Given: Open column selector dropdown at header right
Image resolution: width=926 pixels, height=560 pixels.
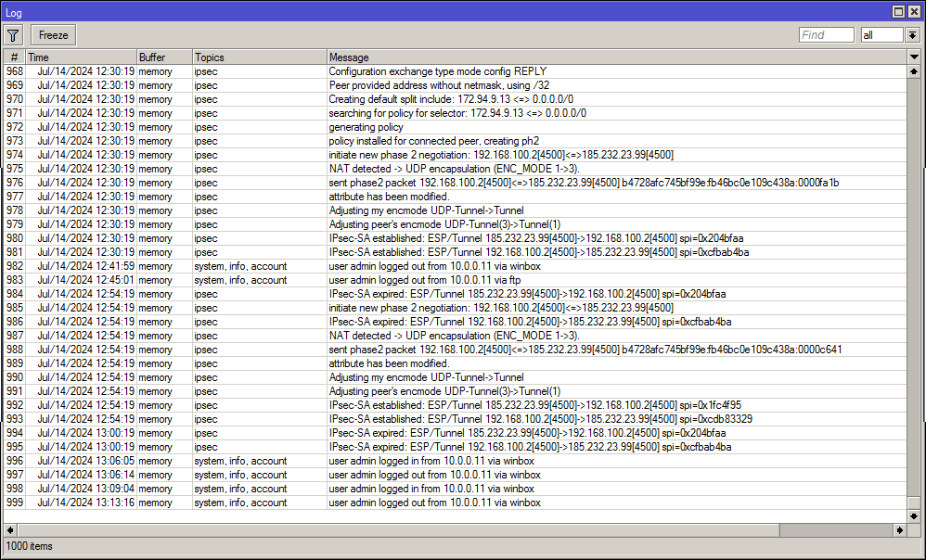Looking at the screenshot, I should click(x=914, y=57).
